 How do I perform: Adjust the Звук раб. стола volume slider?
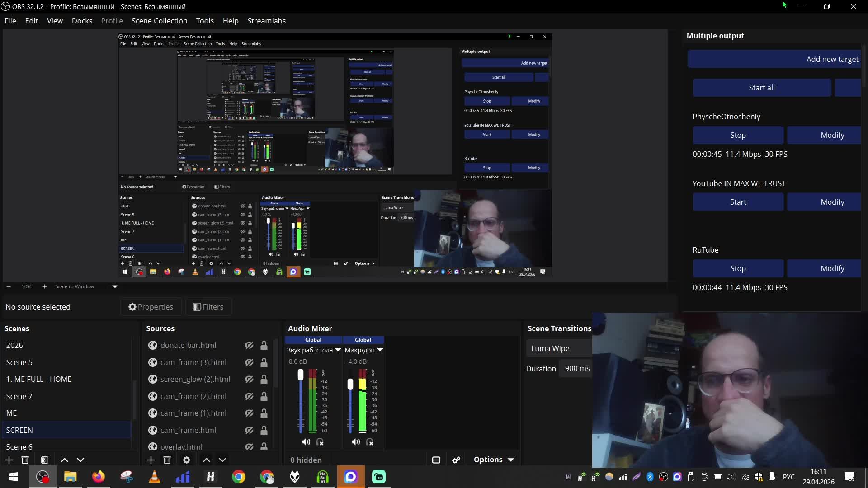tap(301, 375)
